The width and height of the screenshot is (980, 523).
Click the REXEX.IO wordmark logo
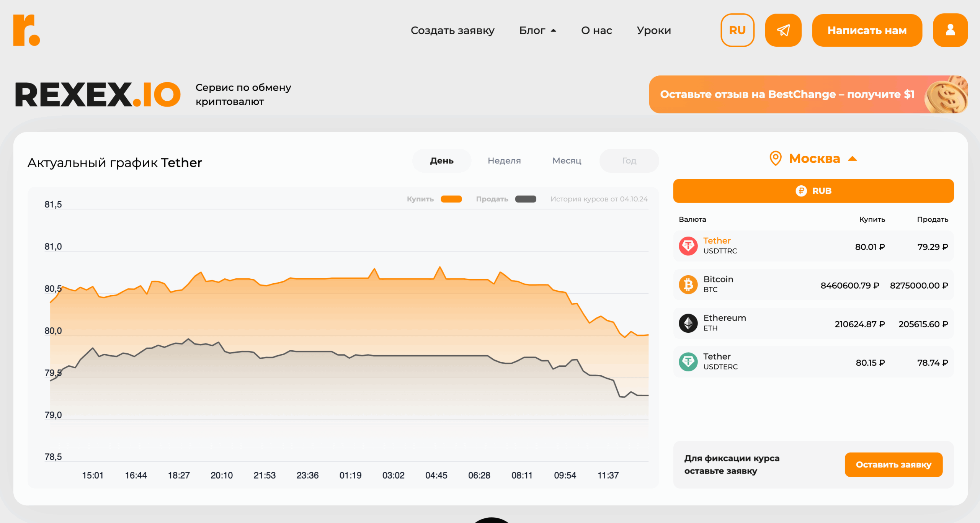click(98, 95)
